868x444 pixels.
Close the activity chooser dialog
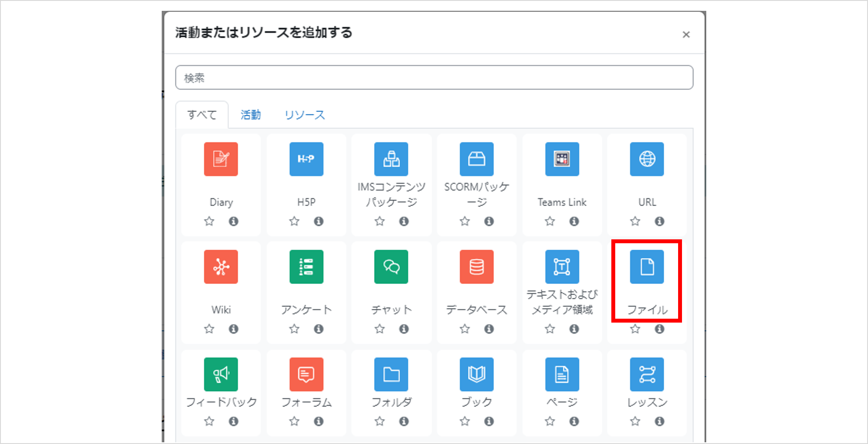(686, 35)
